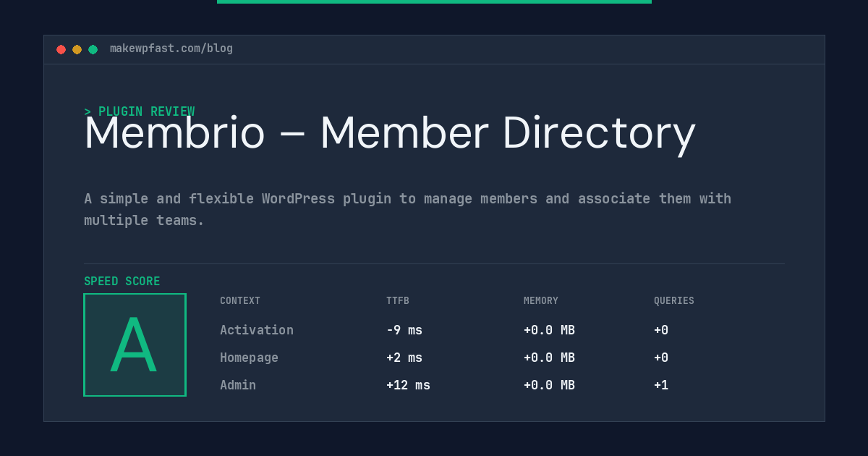Click the '> PLUGIN REVIEW' label
This screenshot has width=868, height=456.
140,111
